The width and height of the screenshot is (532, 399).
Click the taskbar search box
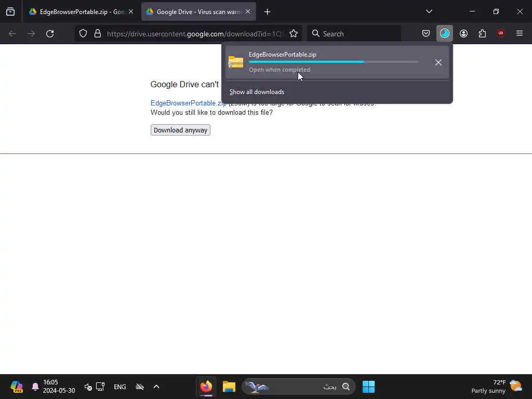pos(299,387)
